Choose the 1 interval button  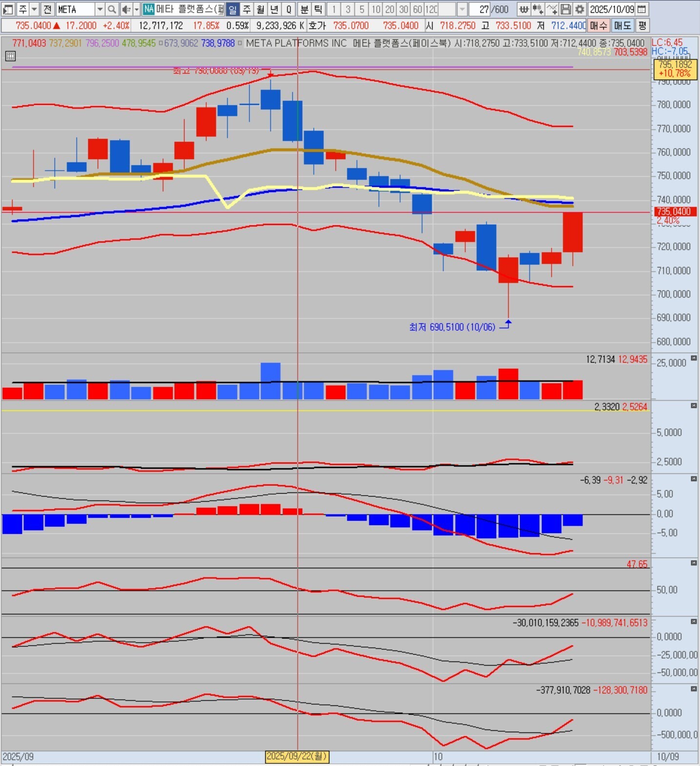pyautogui.click(x=334, y=9)
